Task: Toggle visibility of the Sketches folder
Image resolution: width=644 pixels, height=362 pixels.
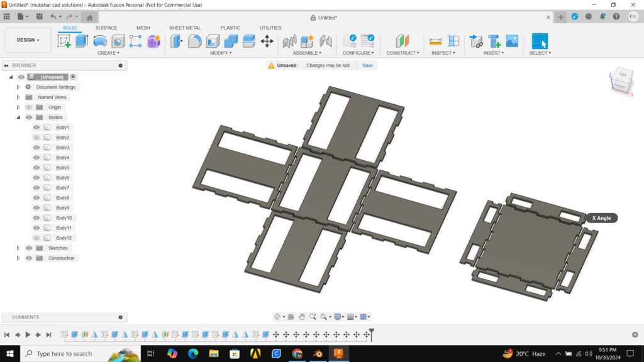Action: (x=29, y=248)
